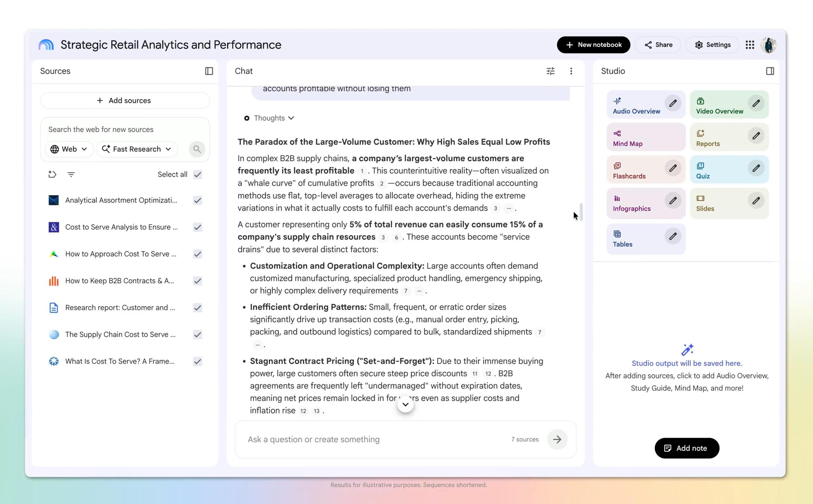
Task: Click the filter sources icon
Action: pyautogui.click(x=71, y=175)
